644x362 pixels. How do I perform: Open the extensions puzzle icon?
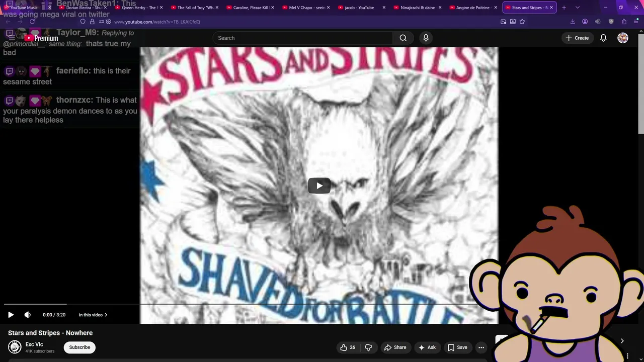click(624, 22)
